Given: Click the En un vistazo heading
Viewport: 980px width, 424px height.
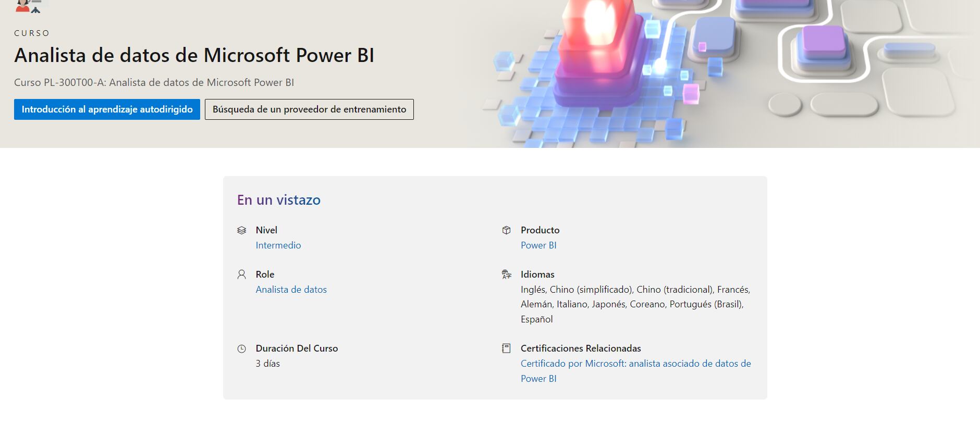Looking at the screenshot, I should [279, 200].
